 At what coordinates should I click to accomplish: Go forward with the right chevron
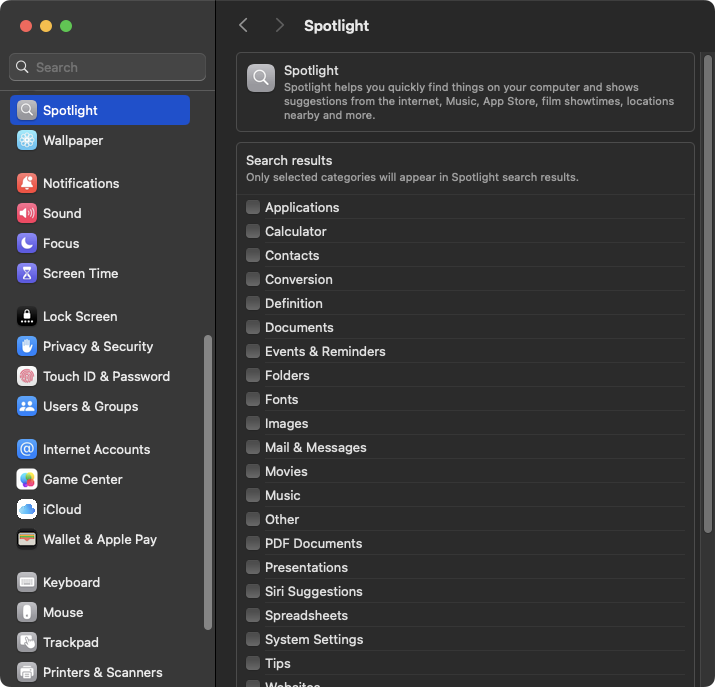coord(279,26)
